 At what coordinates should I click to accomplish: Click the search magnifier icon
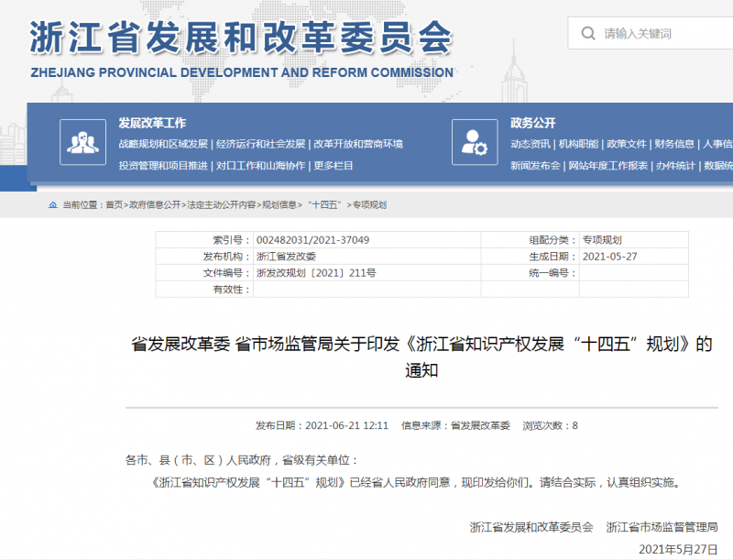tap(586, 34)
